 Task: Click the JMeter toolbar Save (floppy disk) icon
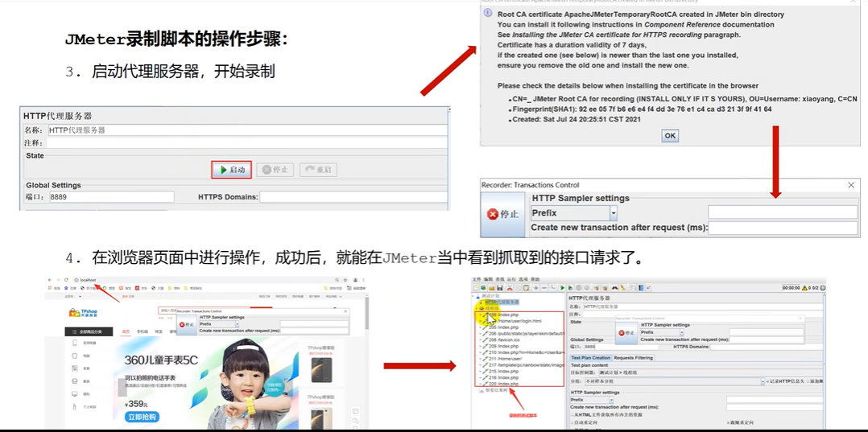[500, 288]
